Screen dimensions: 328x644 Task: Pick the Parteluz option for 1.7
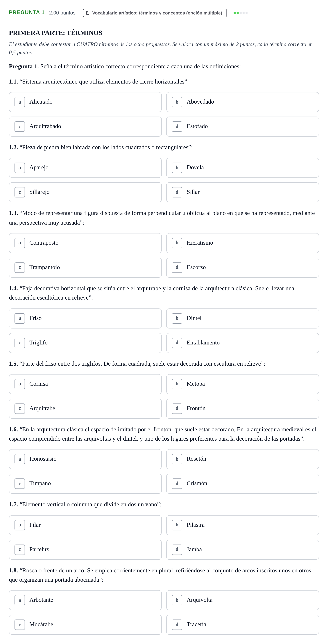[x=85, y=550]
